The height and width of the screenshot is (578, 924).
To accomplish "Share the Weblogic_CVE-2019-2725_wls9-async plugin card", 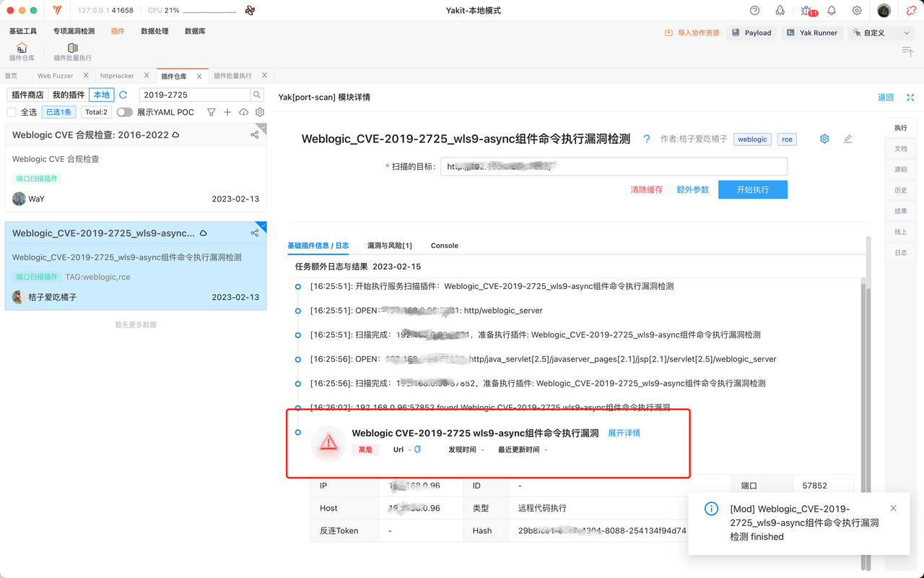I will [255, 233].
